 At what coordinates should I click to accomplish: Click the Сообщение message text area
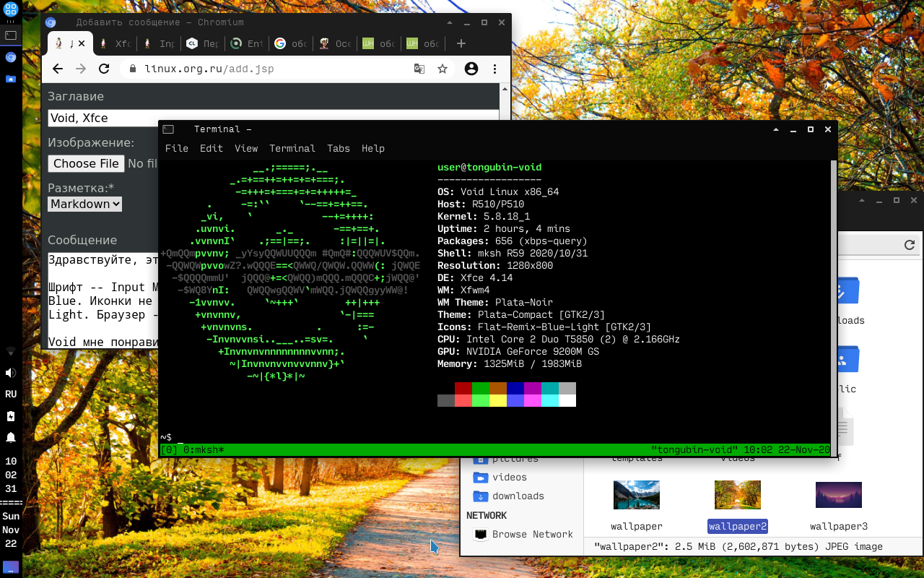click(x=103, y=300)
